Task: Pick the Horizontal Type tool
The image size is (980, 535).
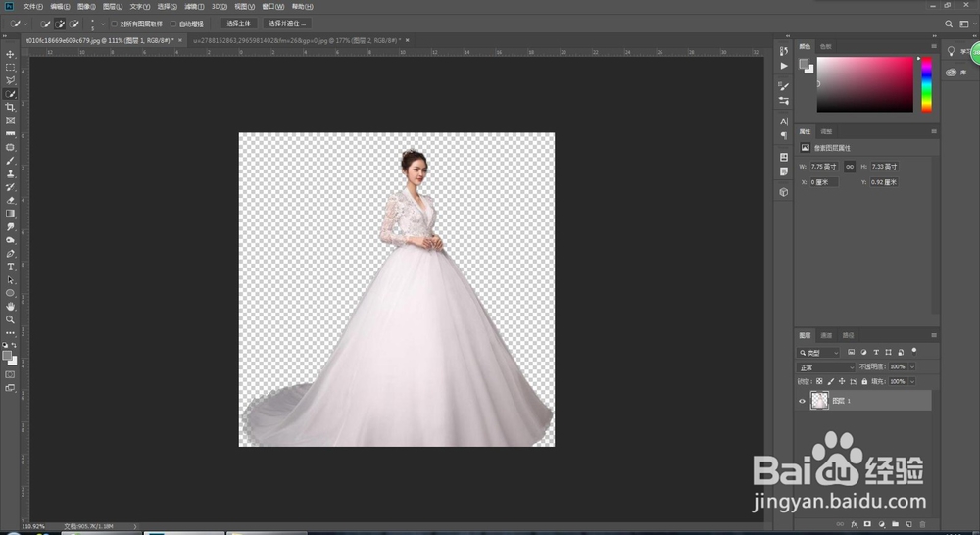Action: click(11, 267)
